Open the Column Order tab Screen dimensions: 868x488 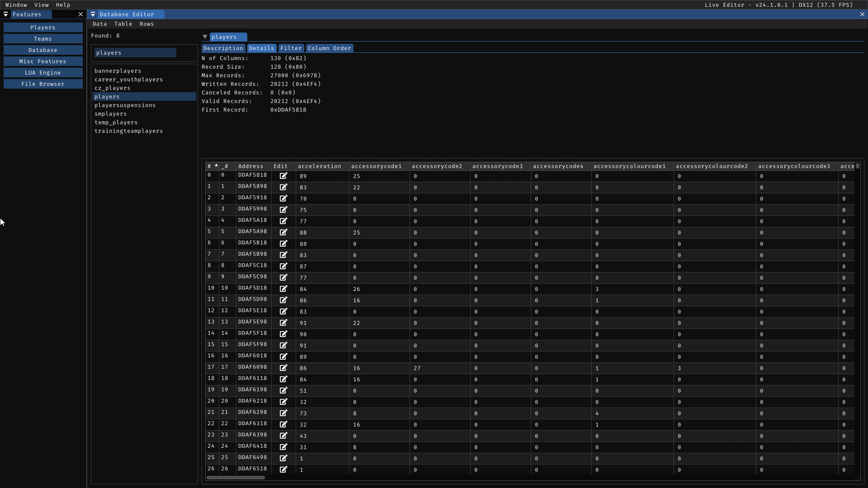coord(329,48)
